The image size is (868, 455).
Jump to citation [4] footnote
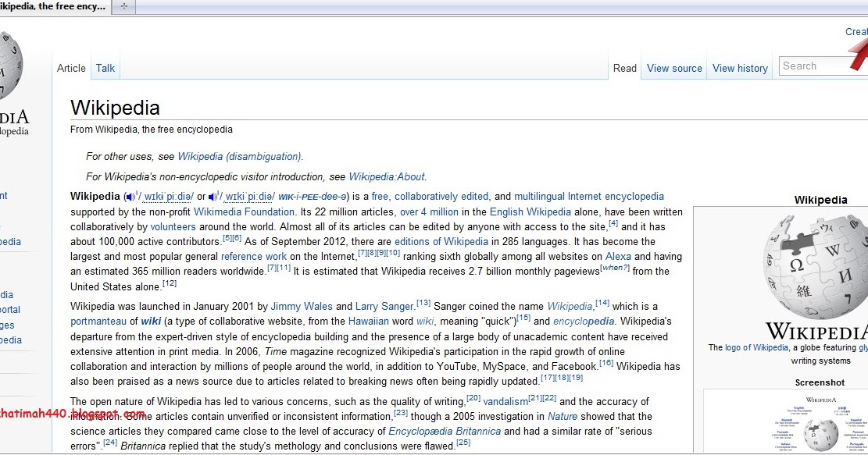pyautogui.click(x=613, y=223)
